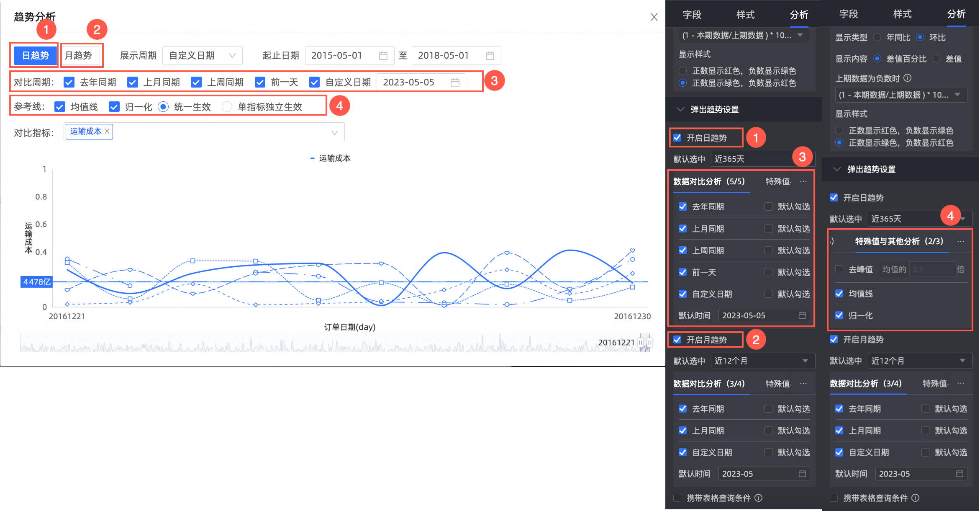Toggle 均值线 checkbox in right panel
The width and height of the screenshot is (980, 511).
tap(839, 293)
